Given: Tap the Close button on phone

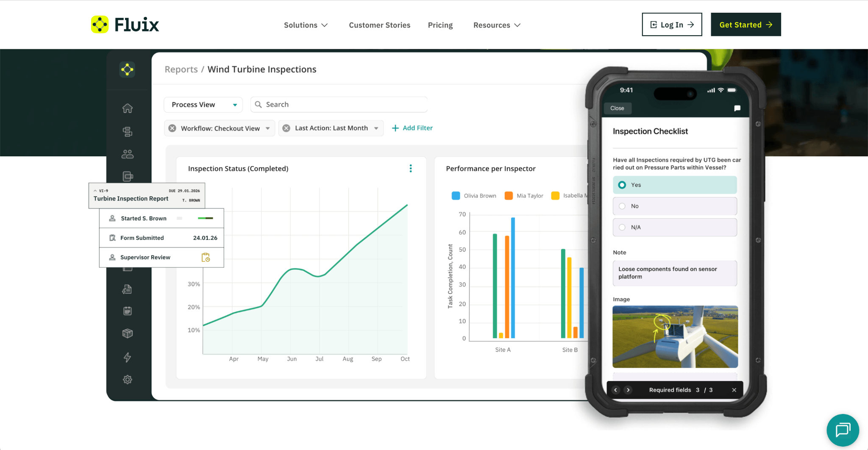Looking at the screenshot, I should pos(617,108).
